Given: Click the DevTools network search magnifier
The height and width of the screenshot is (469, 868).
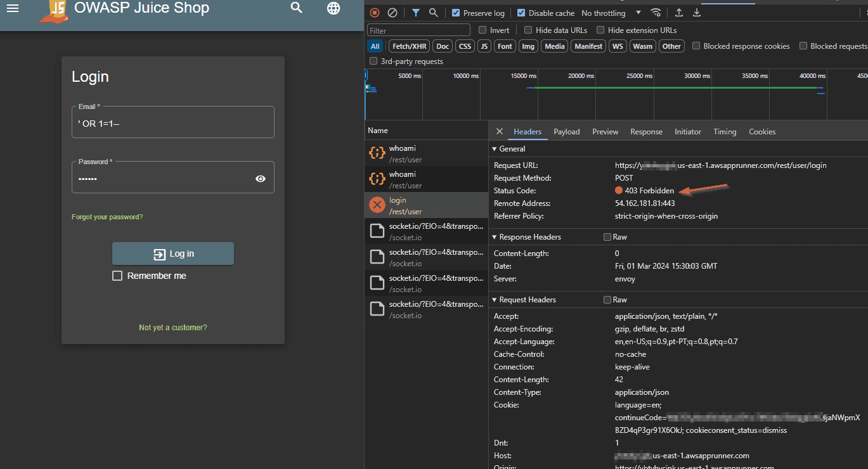Looking at the screenshot, I should [433, 13].
